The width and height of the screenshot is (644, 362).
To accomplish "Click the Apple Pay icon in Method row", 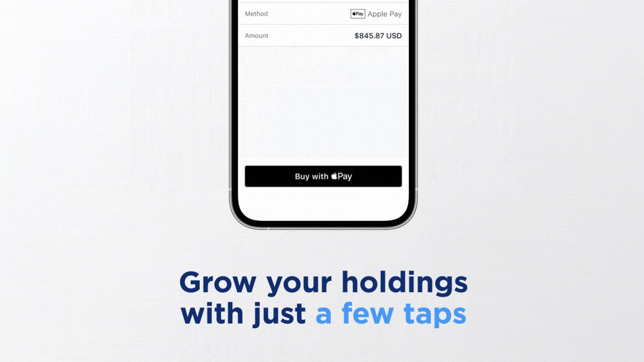I will 357,14.
